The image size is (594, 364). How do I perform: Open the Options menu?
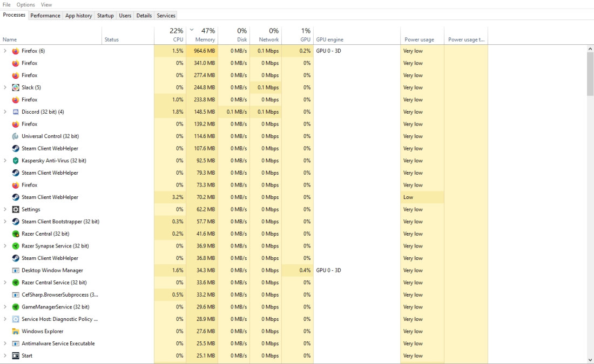point(25,5)
